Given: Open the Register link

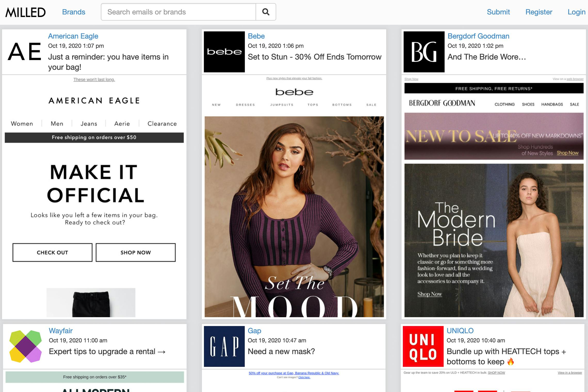Looking at the screenshot, I should [x=538, y=12].
